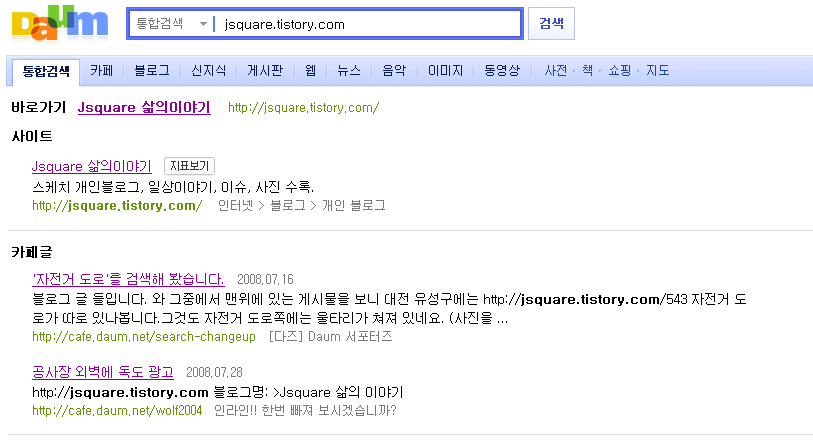
Task: Open the 인터넷 category breadcrumb
Action: [x=235, y=206]
